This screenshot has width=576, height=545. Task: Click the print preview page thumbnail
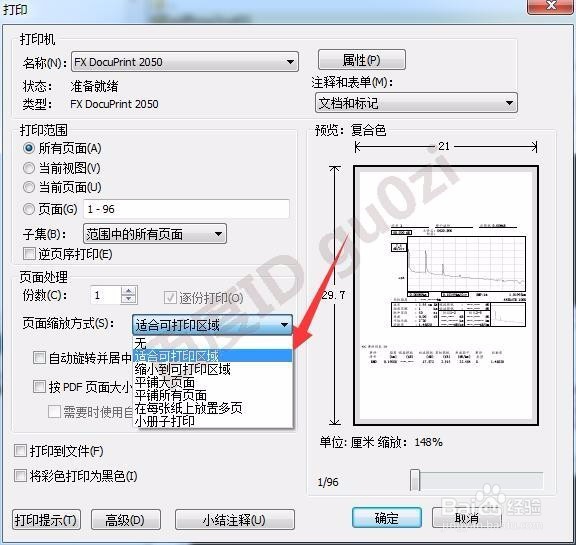click(446, 296)
